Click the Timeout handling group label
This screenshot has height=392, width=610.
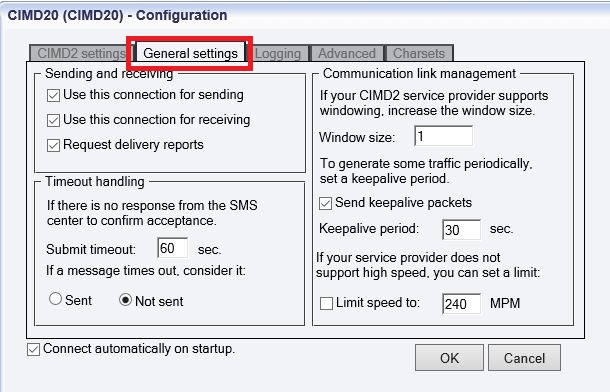point(95,181)
